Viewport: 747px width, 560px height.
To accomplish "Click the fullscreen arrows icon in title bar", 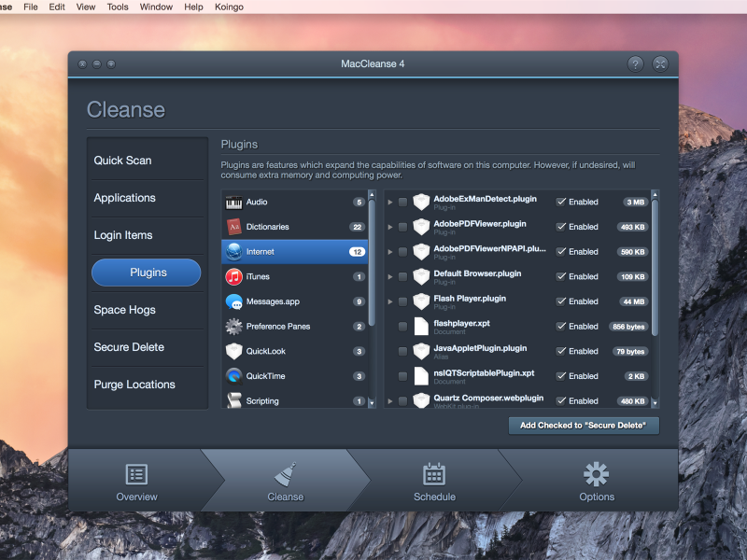I will [660, 63].
